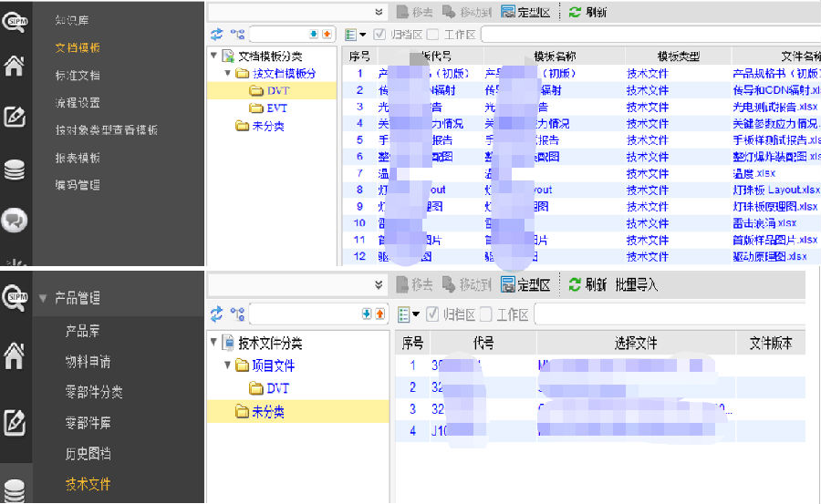Screen dimensions: 821x504
Task: Open file link 光电测试报告.xlsx
Action: point(775,107)
